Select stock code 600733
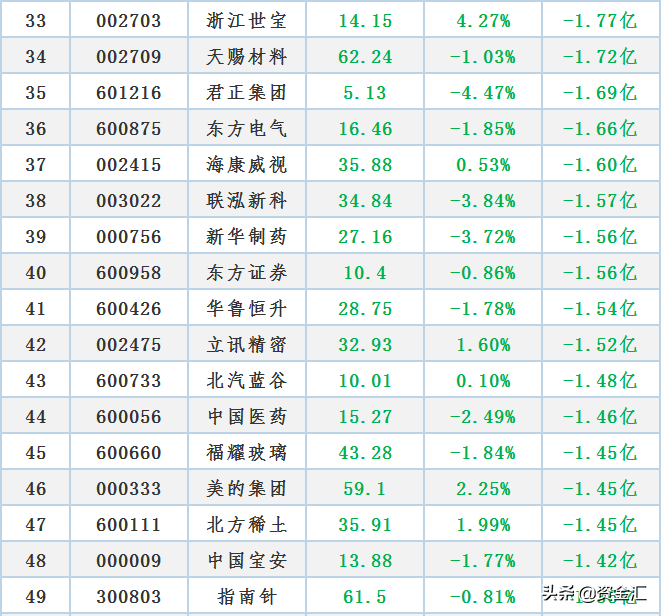This screenshot has height=616, width=661. (x=129, y=381)
